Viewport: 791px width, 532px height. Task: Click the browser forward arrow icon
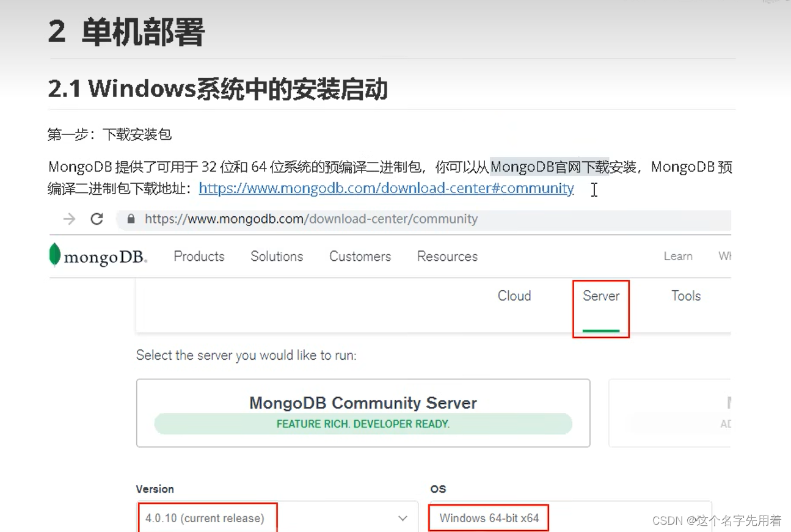coord(70,219)
